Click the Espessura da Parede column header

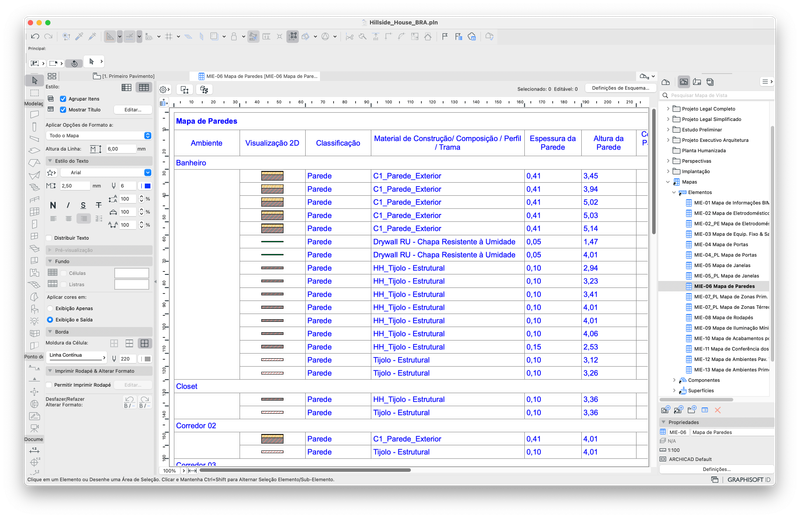coord(553,143)
